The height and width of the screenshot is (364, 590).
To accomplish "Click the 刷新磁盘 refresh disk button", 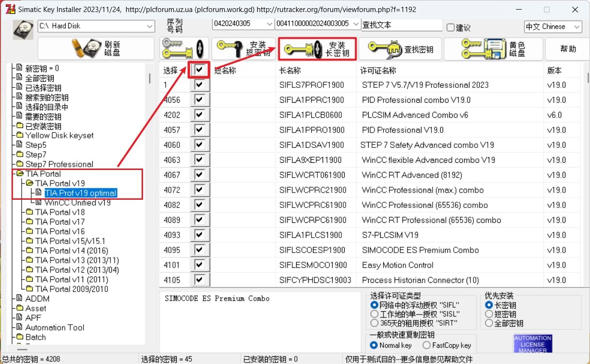I will tap(96, 49).
